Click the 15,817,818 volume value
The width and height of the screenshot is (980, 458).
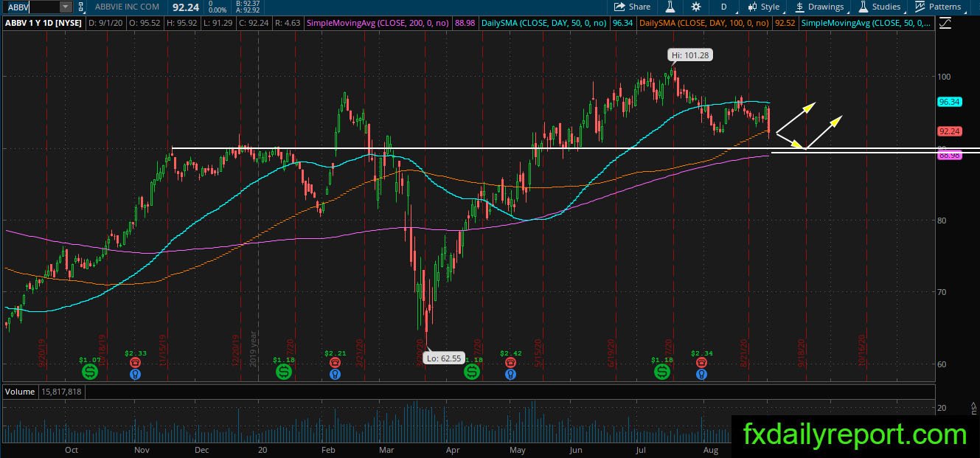click(x=61, y=392)
